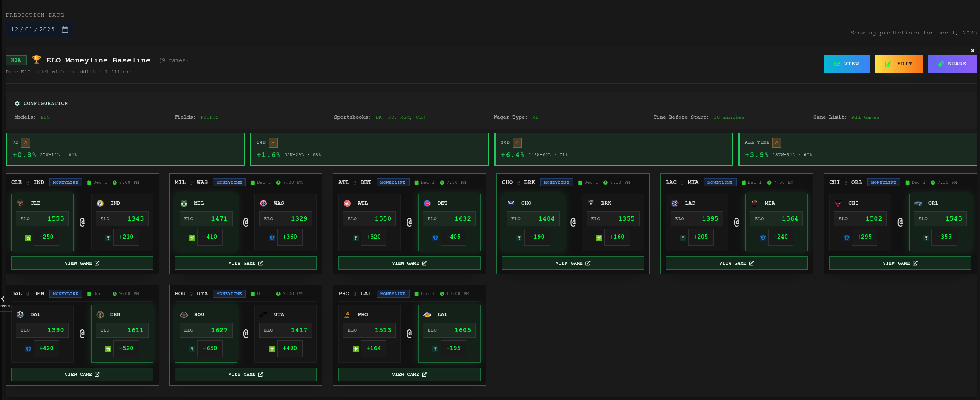Viewport: 980px width, 400px height.
Task: Click the Indiana Pacers team logo
Action: click(x=100, y=203)
